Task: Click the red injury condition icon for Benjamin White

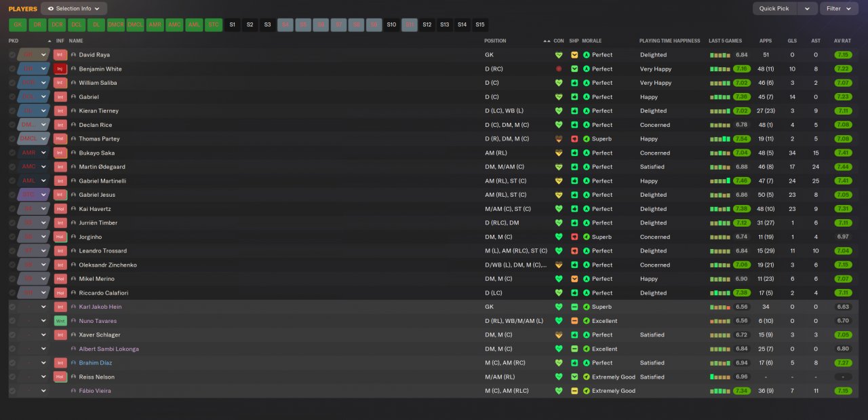Action: point(559,69)
